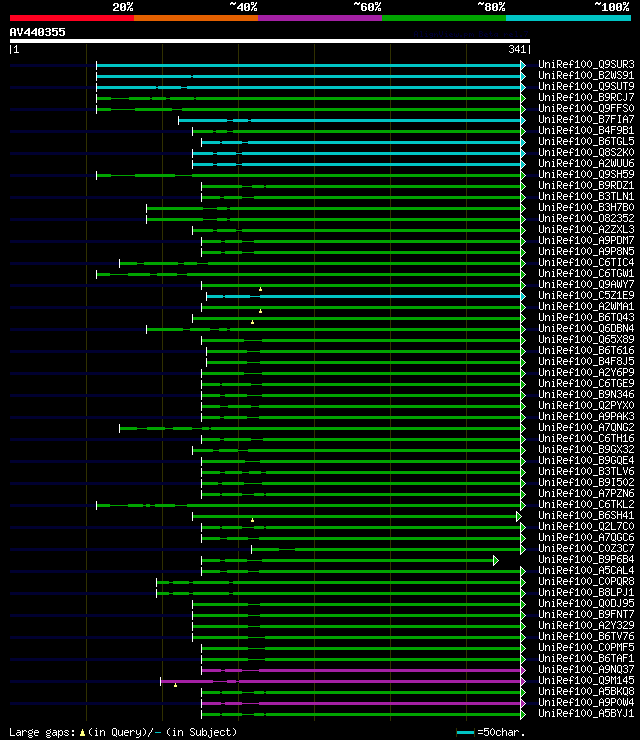Select the UniRef100_Q9AWY7 label
Screen dimensions: 640x740
pos(586,285)
